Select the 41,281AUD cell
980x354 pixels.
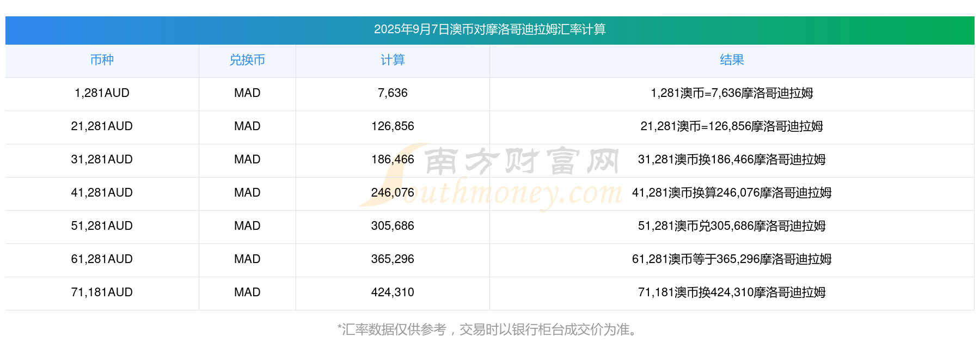[102, 193]
